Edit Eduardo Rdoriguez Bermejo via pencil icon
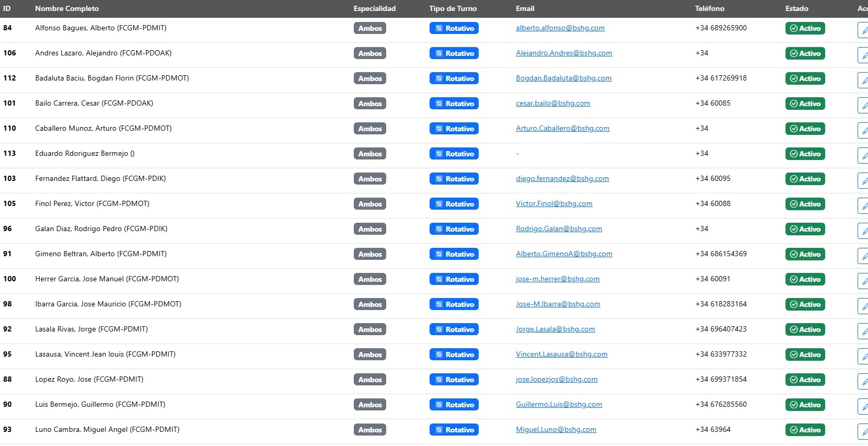This screenshot has height=446, width=868. point(863,156)
